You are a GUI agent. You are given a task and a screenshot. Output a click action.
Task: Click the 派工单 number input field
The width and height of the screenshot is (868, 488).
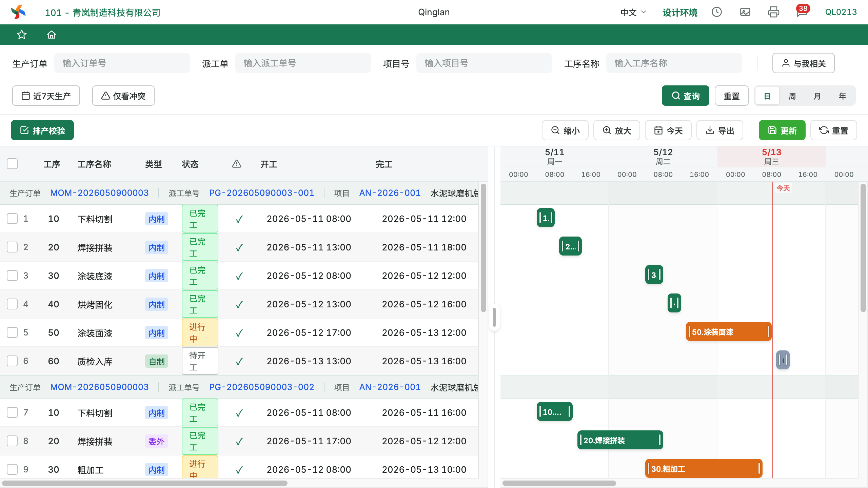click(x=303, y=63)
